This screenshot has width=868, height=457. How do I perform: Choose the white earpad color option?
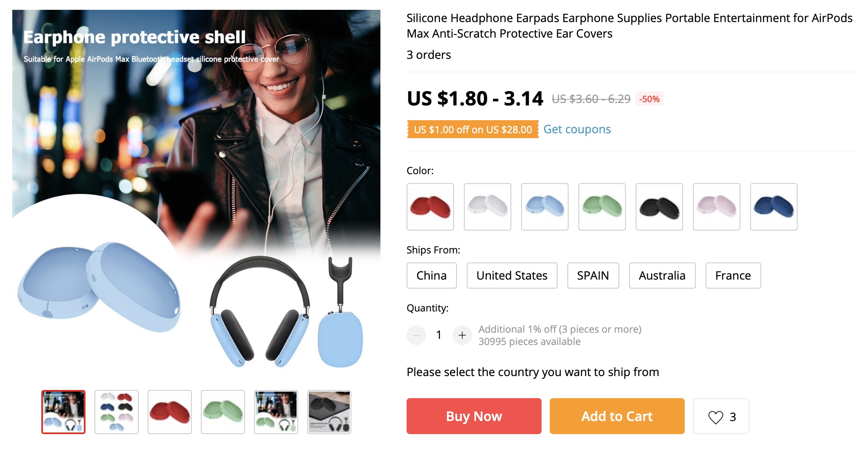pos(488,207)
